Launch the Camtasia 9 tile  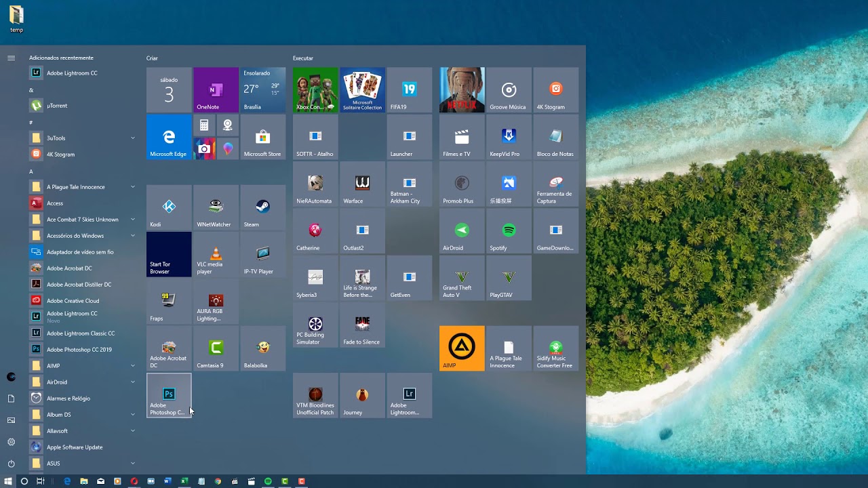point(216,348)
